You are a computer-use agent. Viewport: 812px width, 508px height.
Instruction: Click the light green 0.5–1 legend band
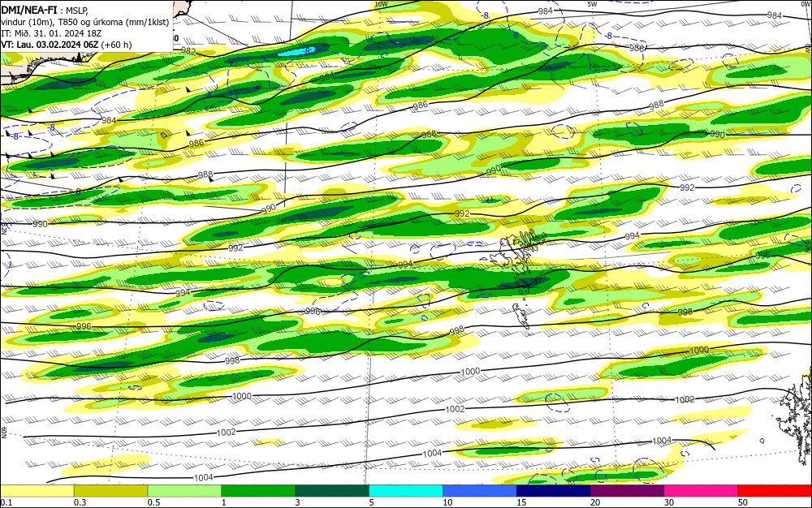(184, 490)
